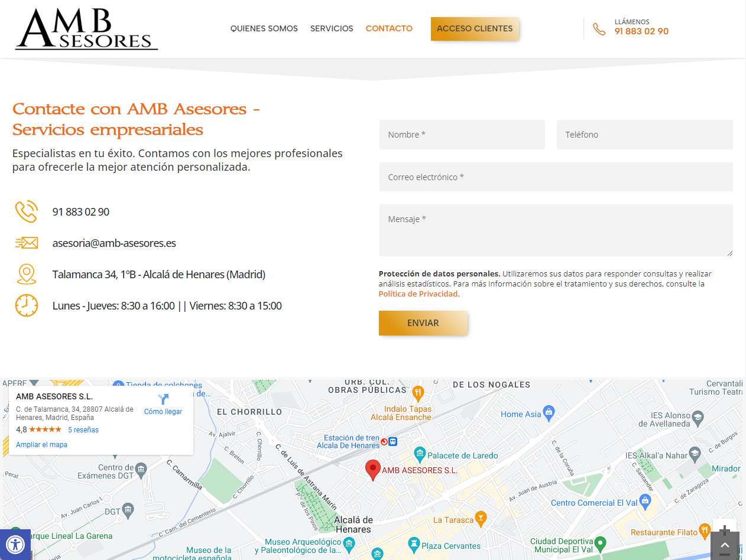This screenshot has height=560, width=746.
Task: Click the email envelope icon
Action: point(27,243)
